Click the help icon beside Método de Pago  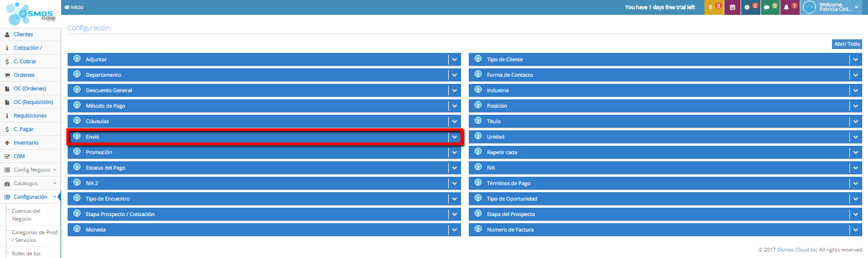click(x=77, y=105)
